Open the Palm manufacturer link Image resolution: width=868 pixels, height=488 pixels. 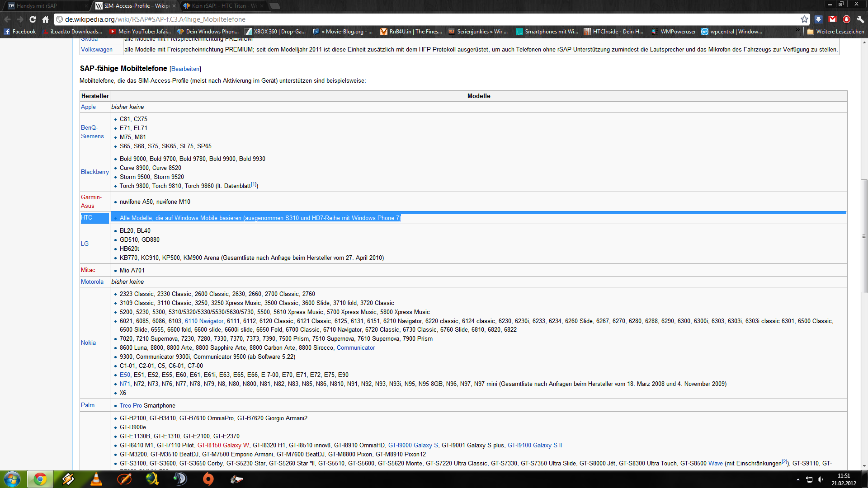tap(88, 405)
